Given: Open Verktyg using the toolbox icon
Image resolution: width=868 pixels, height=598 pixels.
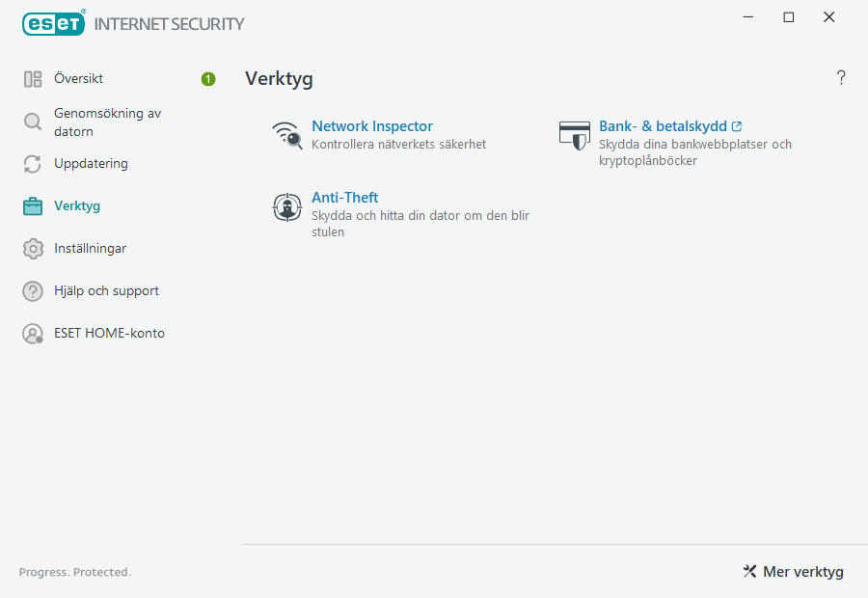Looking at the screenshot, I should tap(32, 205).
